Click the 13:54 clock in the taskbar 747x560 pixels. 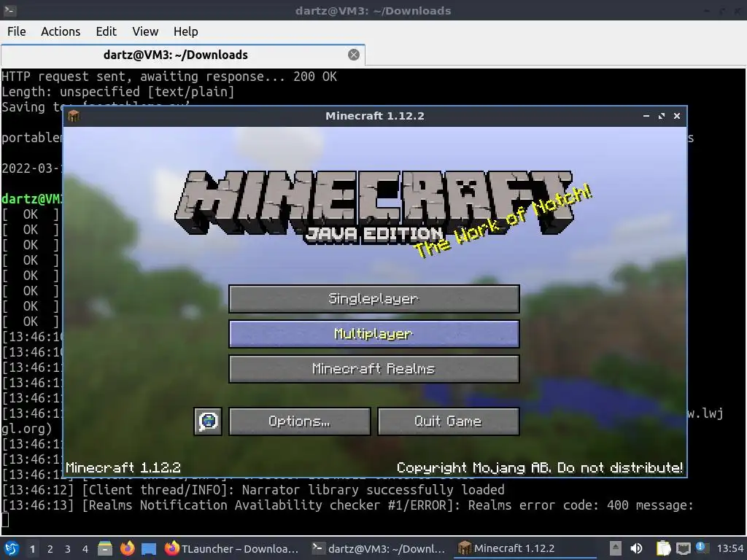pyautogui.click(x=730, y=548)
